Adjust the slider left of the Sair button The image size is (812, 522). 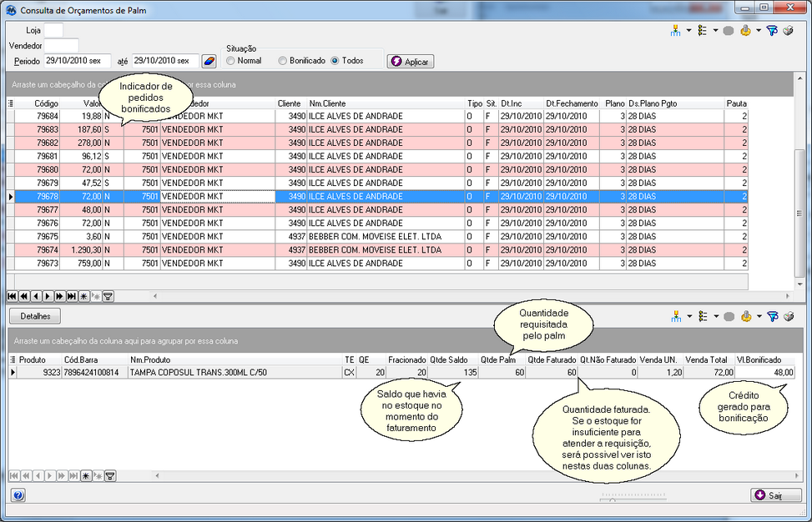[612, 499]
